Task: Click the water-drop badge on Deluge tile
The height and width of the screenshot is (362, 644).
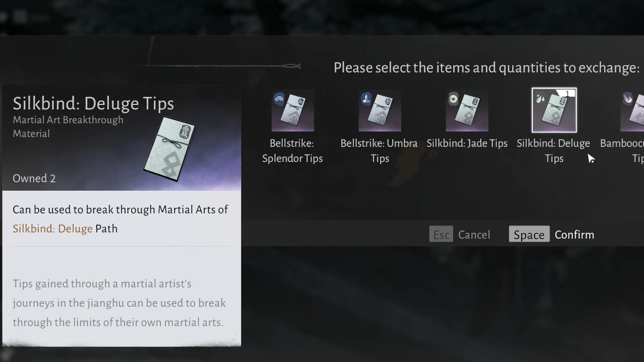Action: [541, 99]
